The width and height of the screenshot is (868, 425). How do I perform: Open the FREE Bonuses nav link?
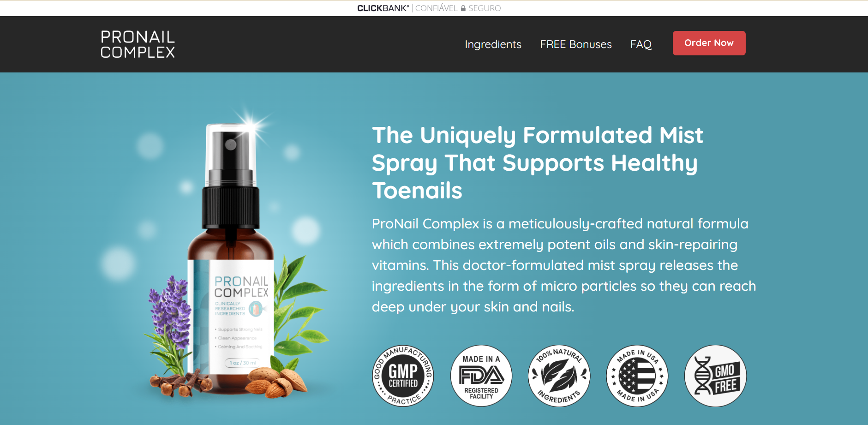(576, 44)
